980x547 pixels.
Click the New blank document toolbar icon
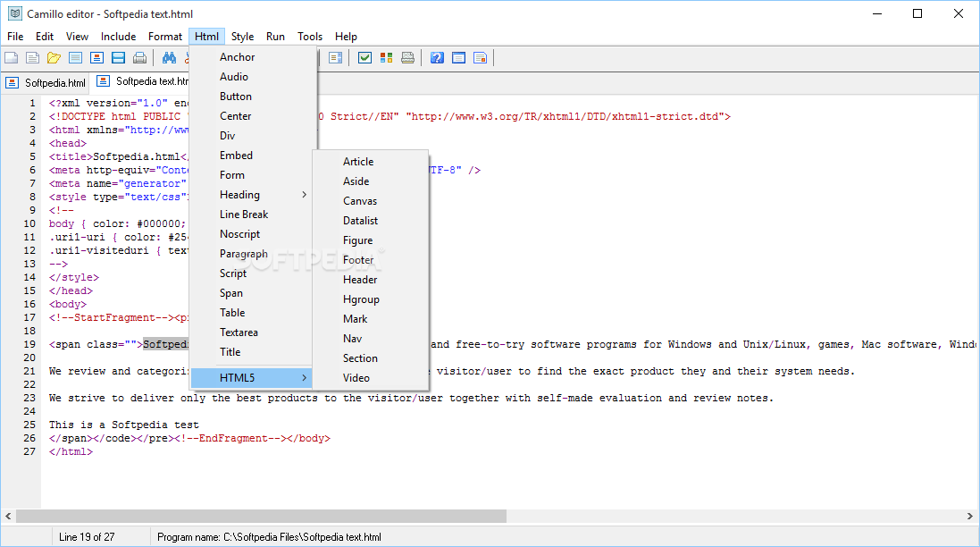coord(12,58)
